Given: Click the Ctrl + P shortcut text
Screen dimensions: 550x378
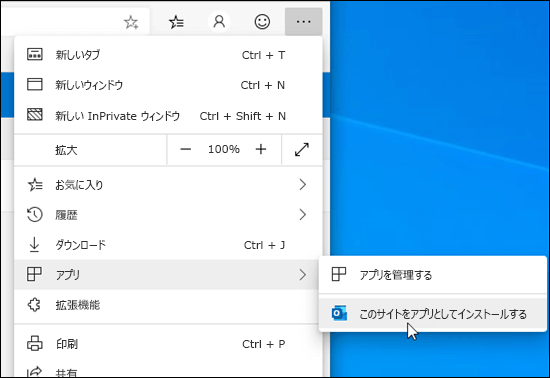Looking at the screenshot, I should (264, 344).
